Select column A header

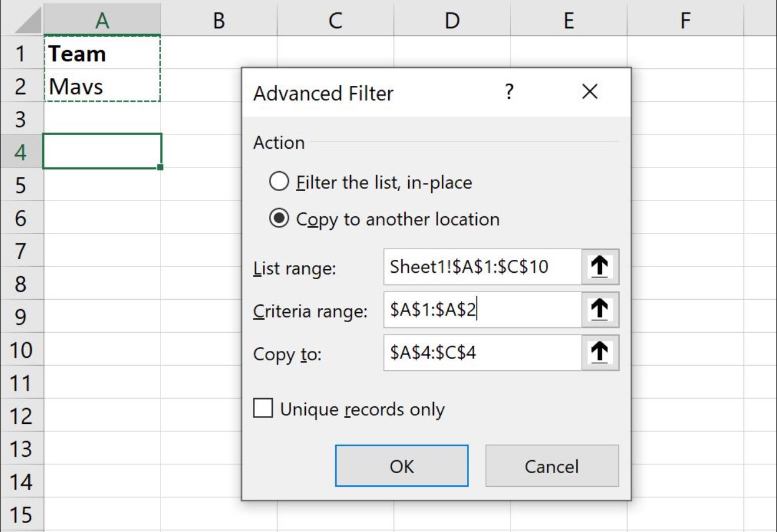[102, 21]
